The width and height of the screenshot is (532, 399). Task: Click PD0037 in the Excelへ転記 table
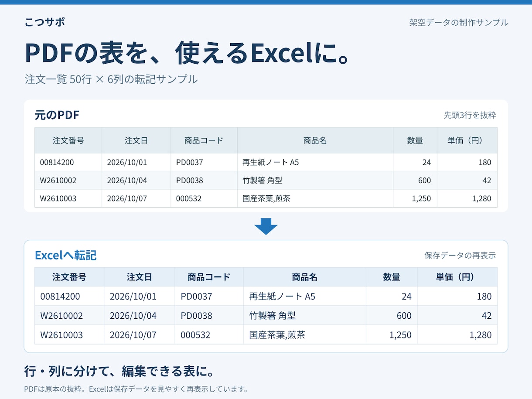pos(196,297)
